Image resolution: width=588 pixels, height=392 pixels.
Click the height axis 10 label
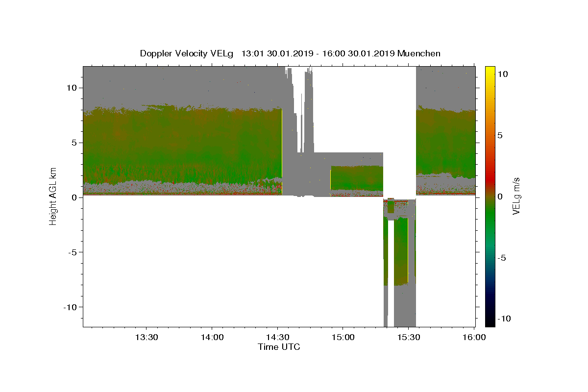[x=72, y=88]
